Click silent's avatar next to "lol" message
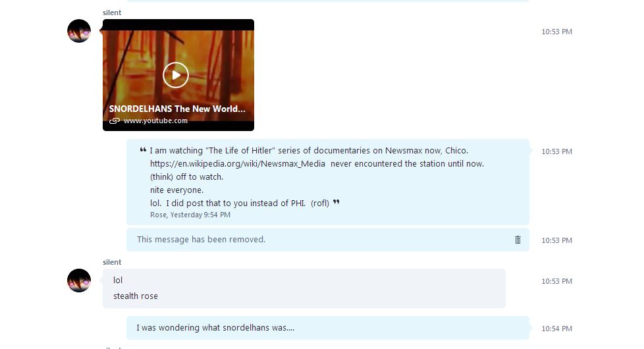 (x=79, y=281)
